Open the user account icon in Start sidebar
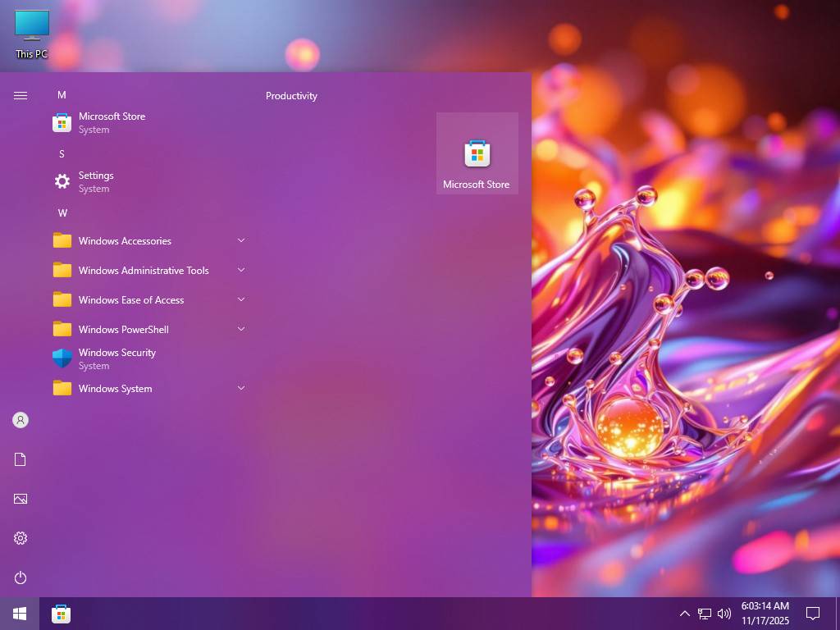840x630 pixels. click(x=21, y=420)
